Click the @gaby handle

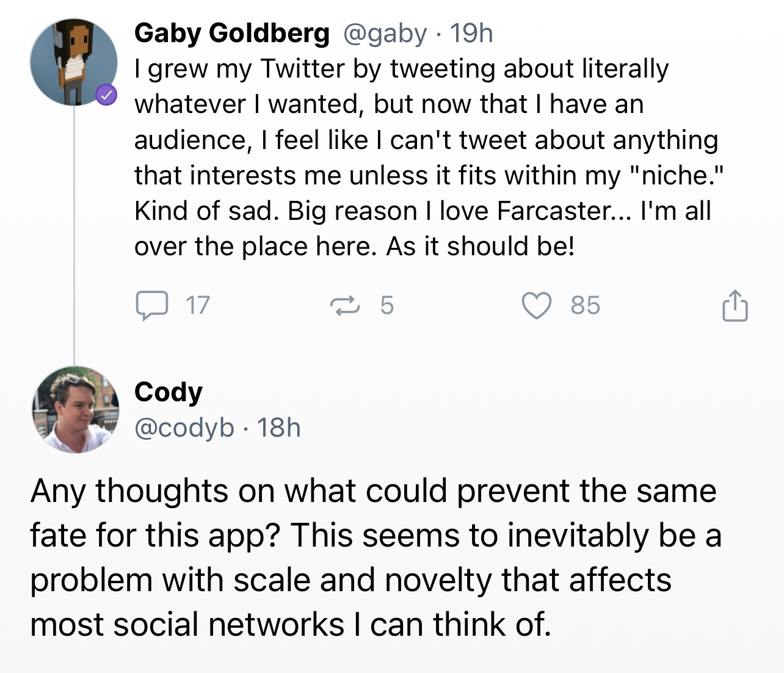(x=385, y=33)
